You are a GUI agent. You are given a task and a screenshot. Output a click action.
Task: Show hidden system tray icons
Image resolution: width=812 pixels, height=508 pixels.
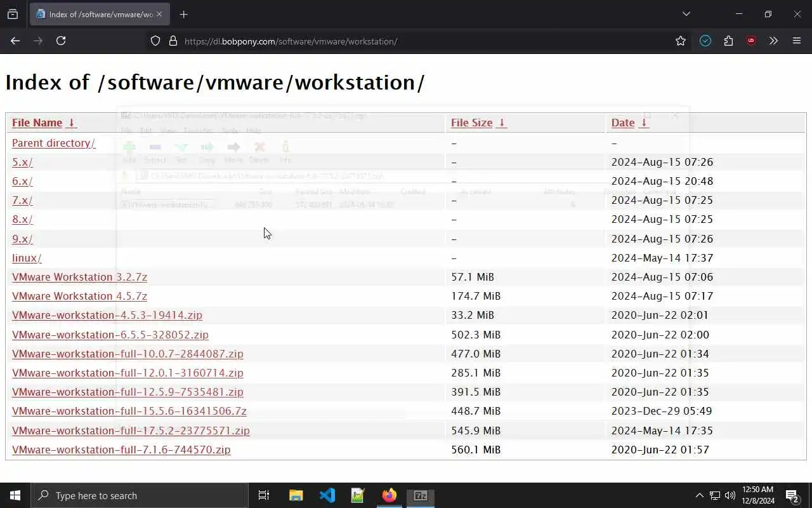click(699, 495)
